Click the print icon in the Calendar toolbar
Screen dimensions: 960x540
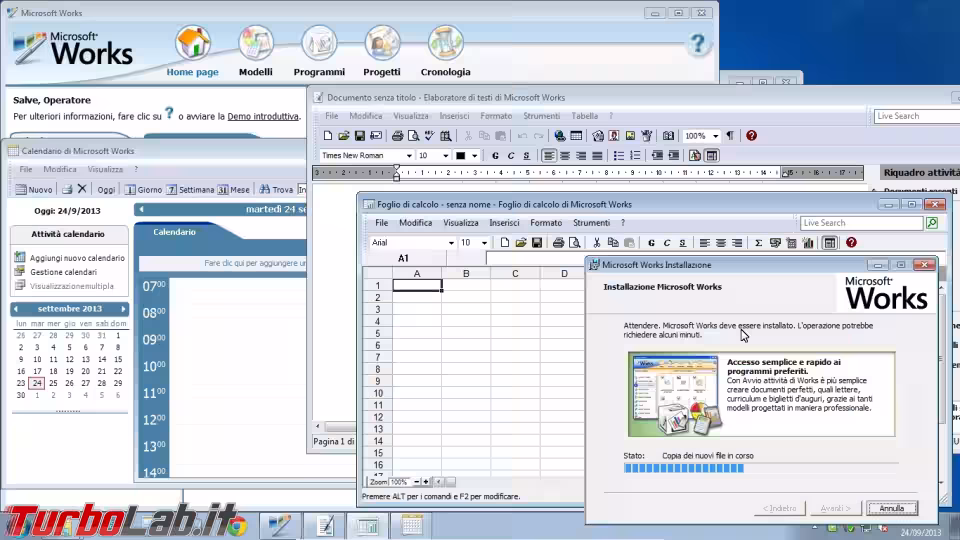67,189
